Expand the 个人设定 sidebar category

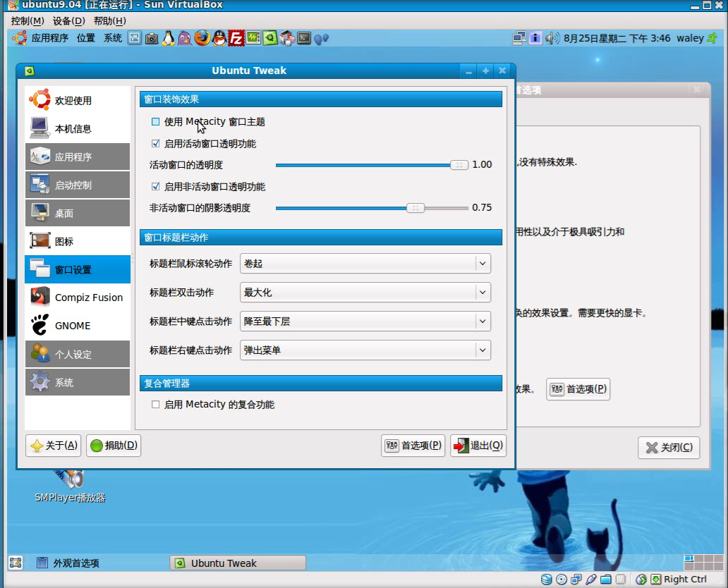78,355
